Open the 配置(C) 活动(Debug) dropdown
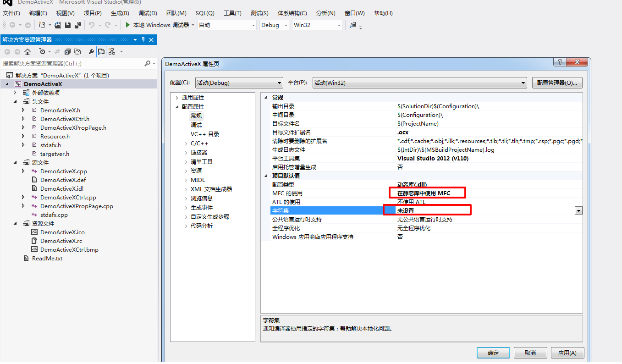622x364 pixels. 239,83
